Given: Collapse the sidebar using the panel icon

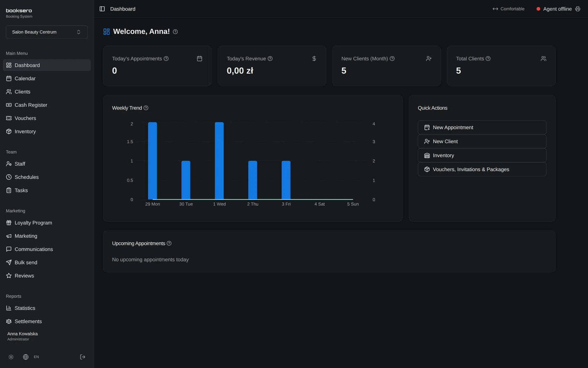Looking at the screenshot, I should (x=102, y=9).
